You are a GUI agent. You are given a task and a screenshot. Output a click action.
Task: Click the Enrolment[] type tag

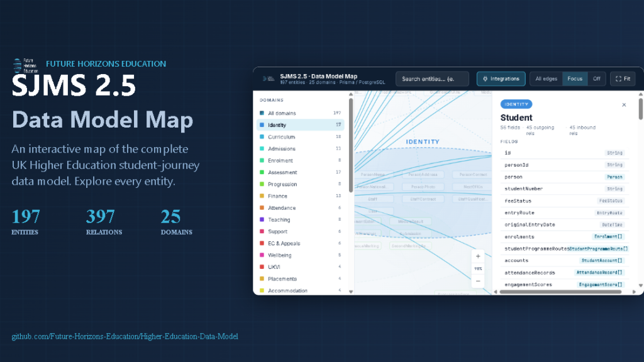pos(608,237)
